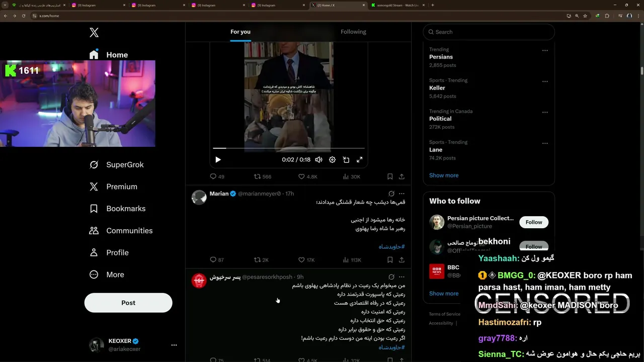Viewport: 644px width, 362px height.
Task: Open the BBC account avatar
Action: pyautogui.click(x=437, y=271)
